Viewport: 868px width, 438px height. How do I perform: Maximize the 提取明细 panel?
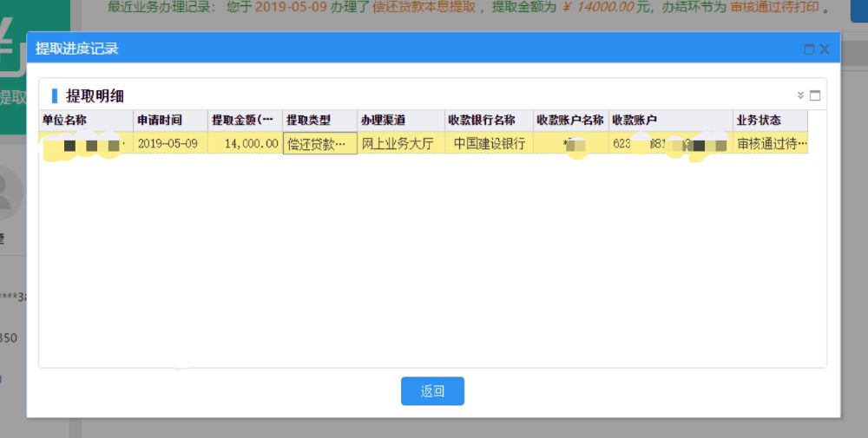tap(815, 95)
